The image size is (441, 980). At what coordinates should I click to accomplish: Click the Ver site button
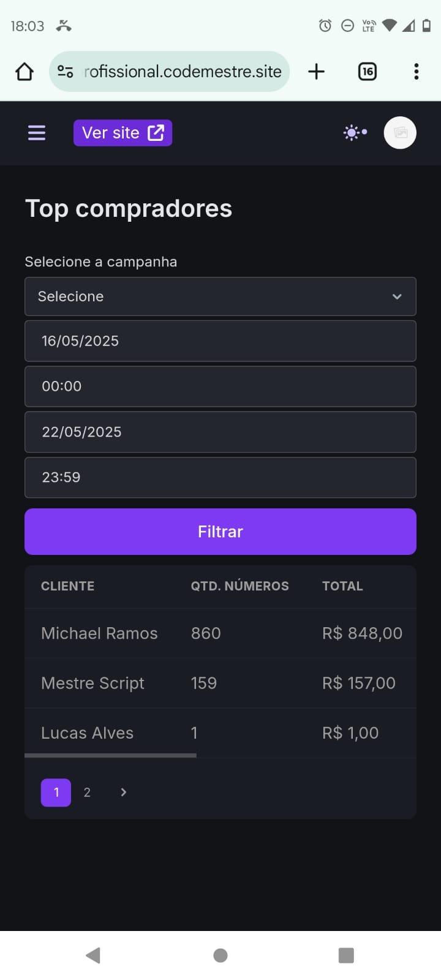123,133
